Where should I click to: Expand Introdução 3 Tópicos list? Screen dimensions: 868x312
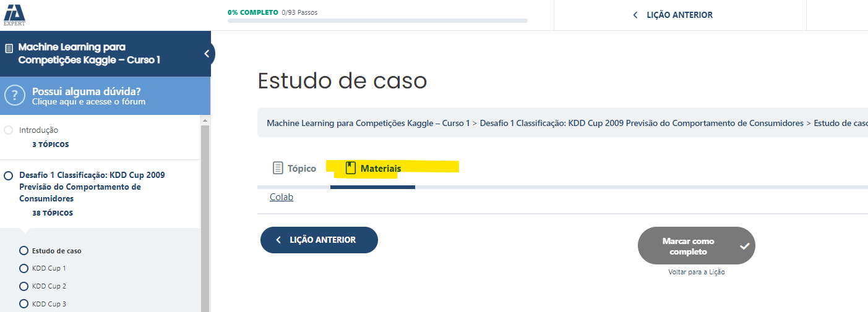[x=51, y=145]
